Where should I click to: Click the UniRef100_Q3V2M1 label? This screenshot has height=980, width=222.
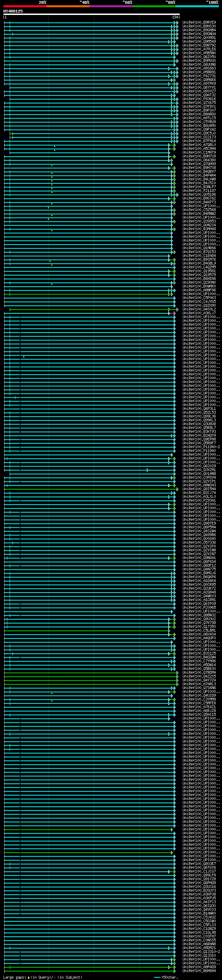[199, 470]
